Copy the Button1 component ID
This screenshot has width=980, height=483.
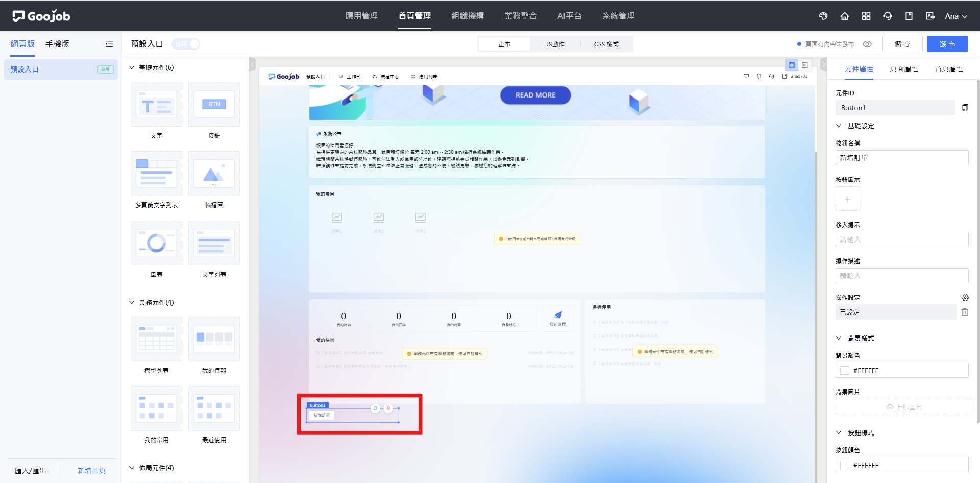[x=965, y=108]
